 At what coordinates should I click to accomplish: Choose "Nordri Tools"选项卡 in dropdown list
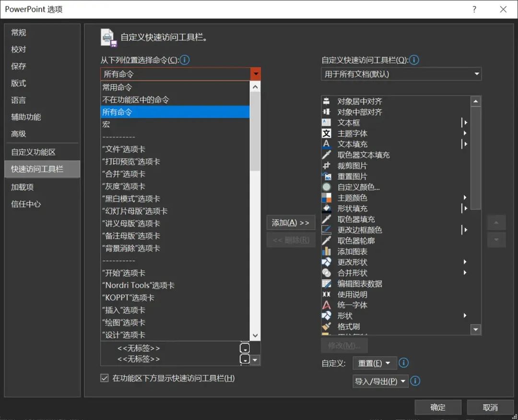point(175,285)
